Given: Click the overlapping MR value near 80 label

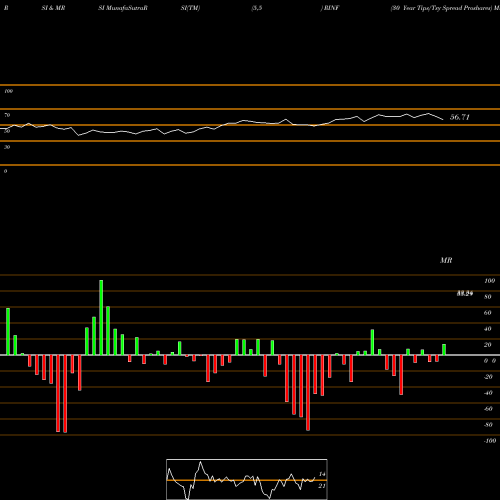Looking at the screenshot, I should (465, 294).
